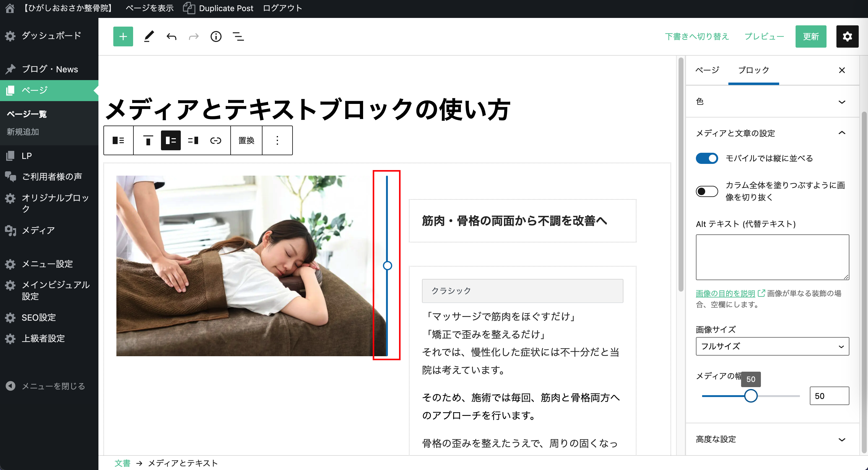Select the pencil edit tools icon
868x470 pixels.
(149, 36)
